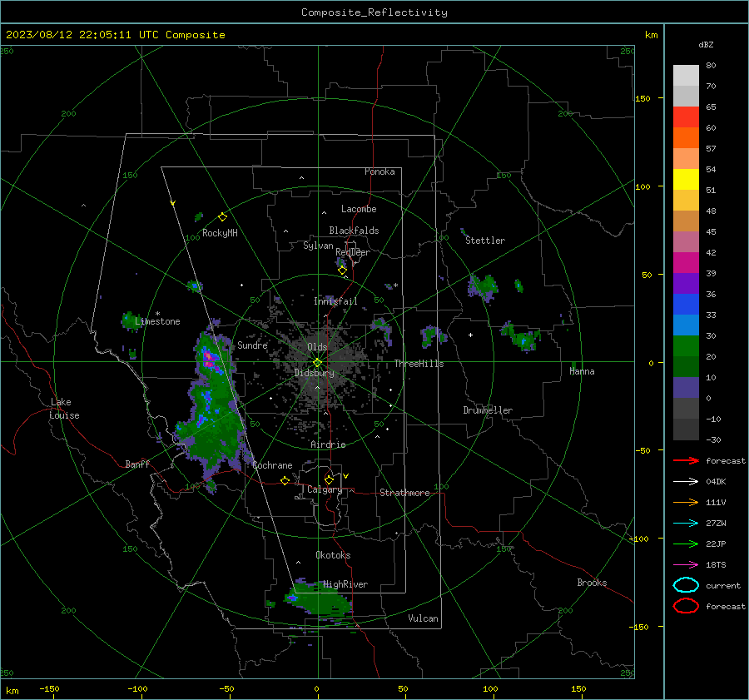
Task: Click the HighRiver city label
Action: (x=345, y=584)
